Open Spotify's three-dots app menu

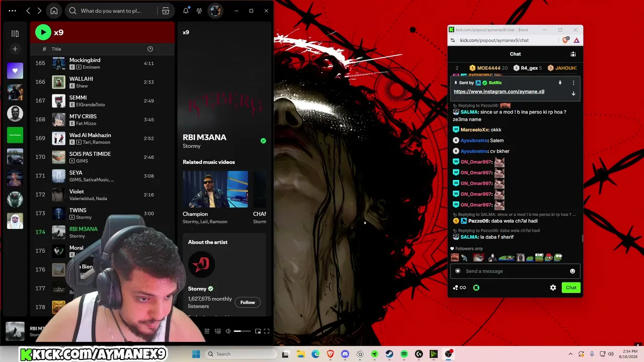pyautogui.click(x=13, y=11)
